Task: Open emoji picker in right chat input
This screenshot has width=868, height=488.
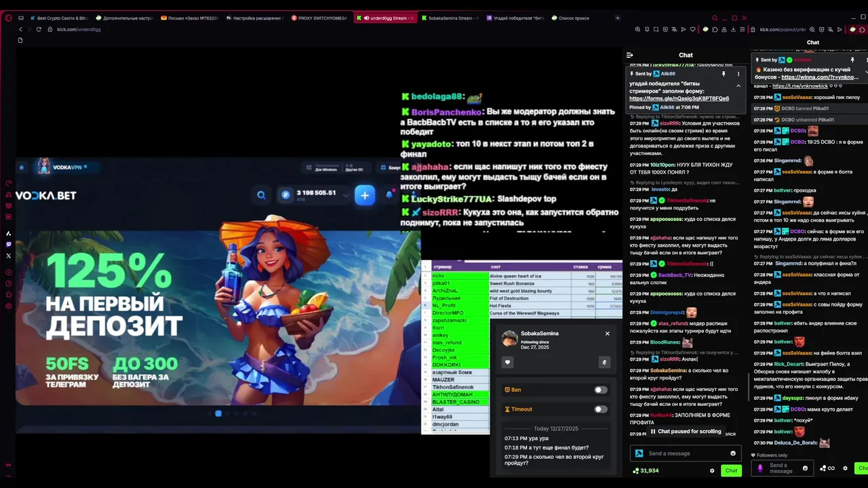Action: tap(805, 468)
